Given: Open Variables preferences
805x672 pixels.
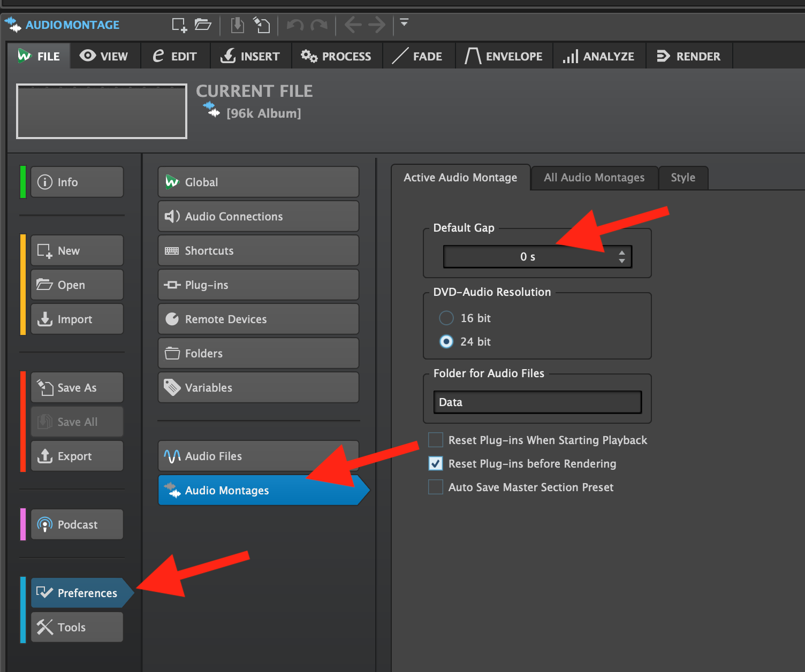Looking at the screenshot, I should pos(259,387).
